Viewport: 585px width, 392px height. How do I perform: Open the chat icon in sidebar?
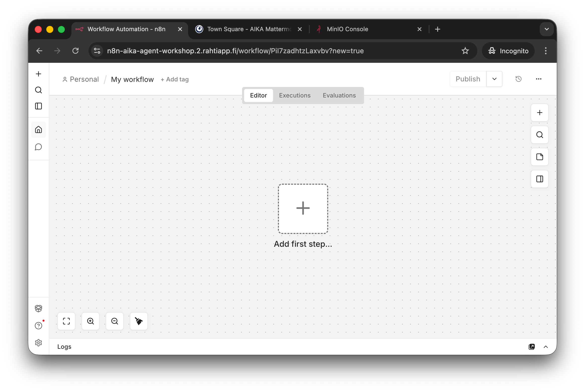coord(38,147)
